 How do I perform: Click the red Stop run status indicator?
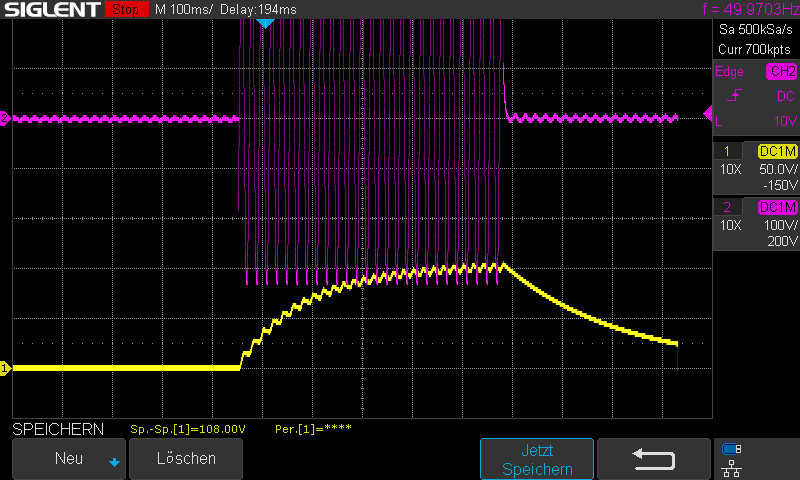pyautogui.click(x=126, y=9)
